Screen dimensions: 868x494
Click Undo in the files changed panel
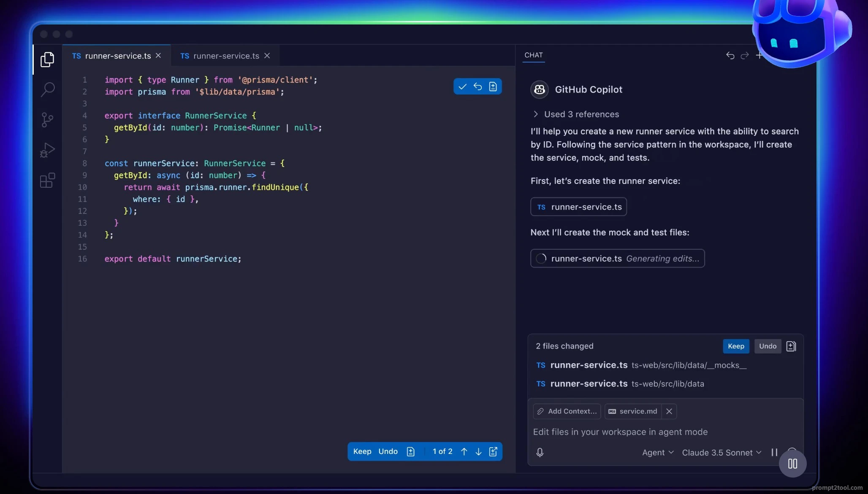(x=768, y=346)
